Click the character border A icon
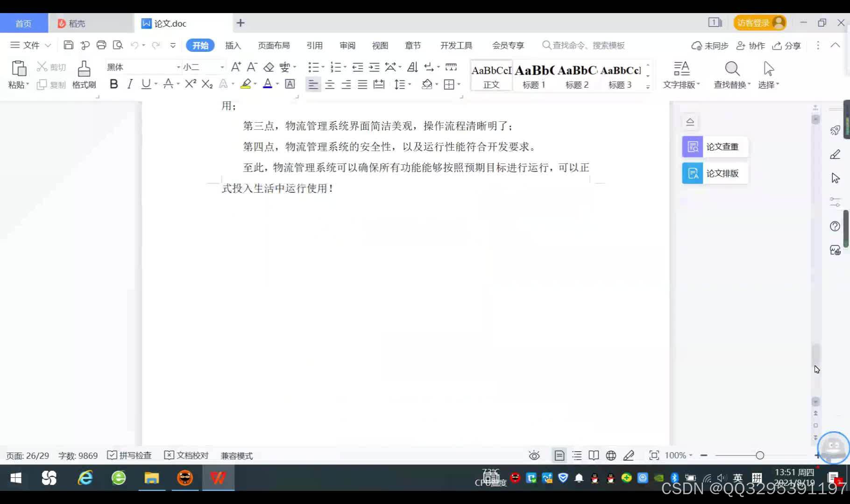This screenshot has width=850, height=504. point(290,84)
